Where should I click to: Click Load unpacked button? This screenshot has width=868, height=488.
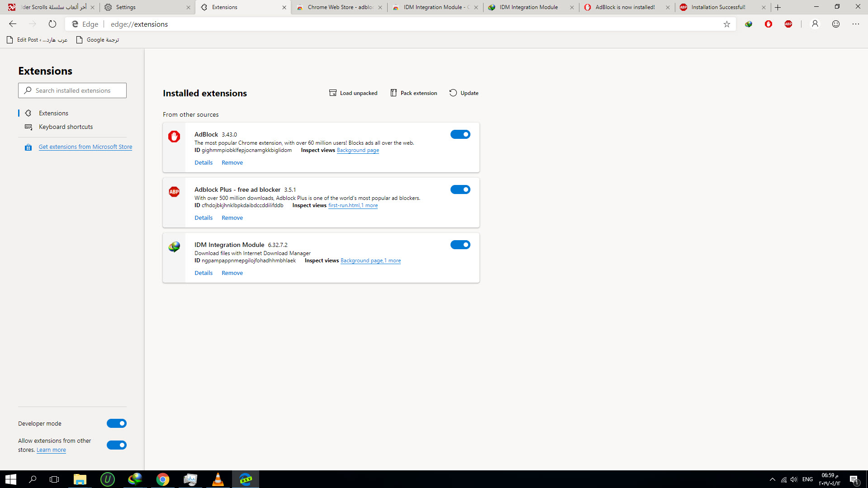pyautogui.click(x=353, y=93)
